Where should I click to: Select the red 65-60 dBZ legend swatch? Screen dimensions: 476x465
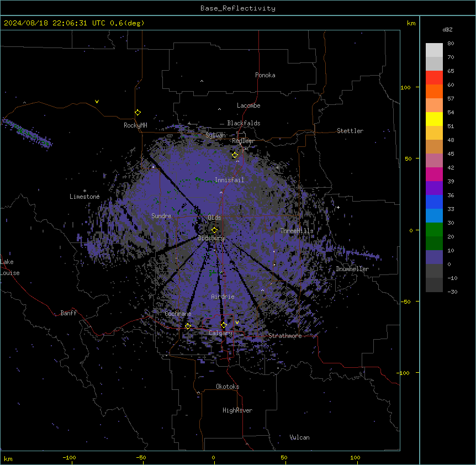click(x=434, y=78)
